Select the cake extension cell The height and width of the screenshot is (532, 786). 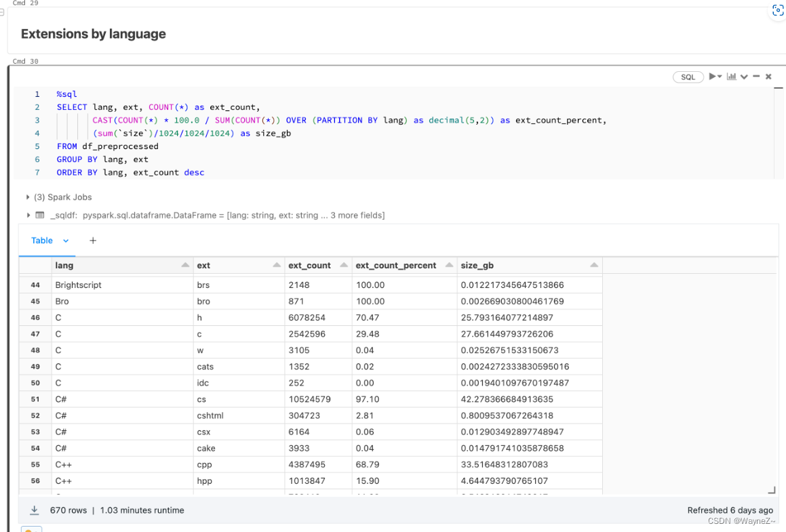(x=239, y=449)
